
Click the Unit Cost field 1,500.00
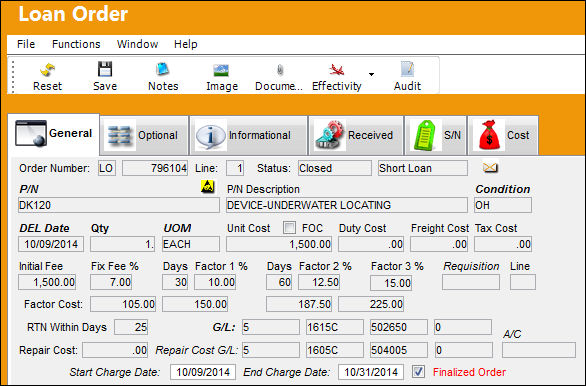tap(279, 244)
